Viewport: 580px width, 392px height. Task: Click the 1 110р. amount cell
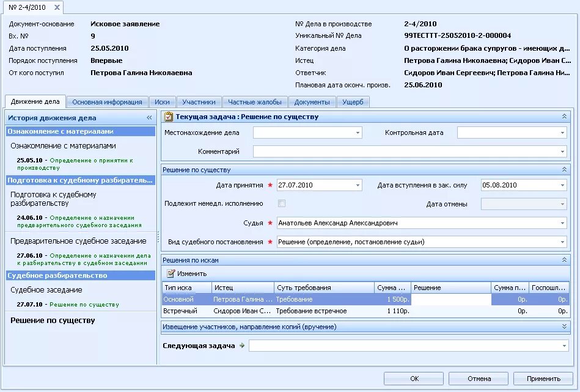[392, 311]
